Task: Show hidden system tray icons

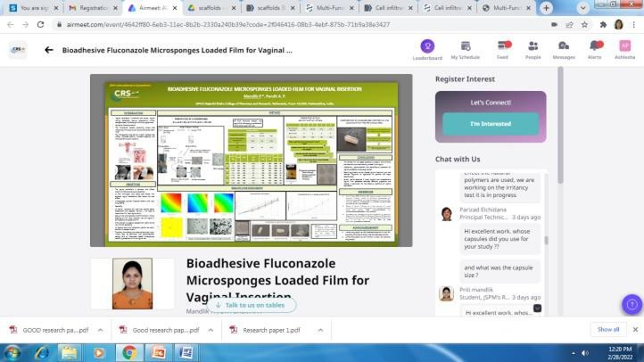Action: [573, 353]
